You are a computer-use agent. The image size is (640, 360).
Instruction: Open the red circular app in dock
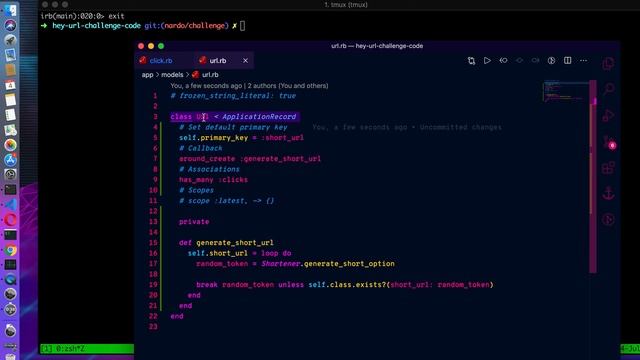(x=10, y=220)
